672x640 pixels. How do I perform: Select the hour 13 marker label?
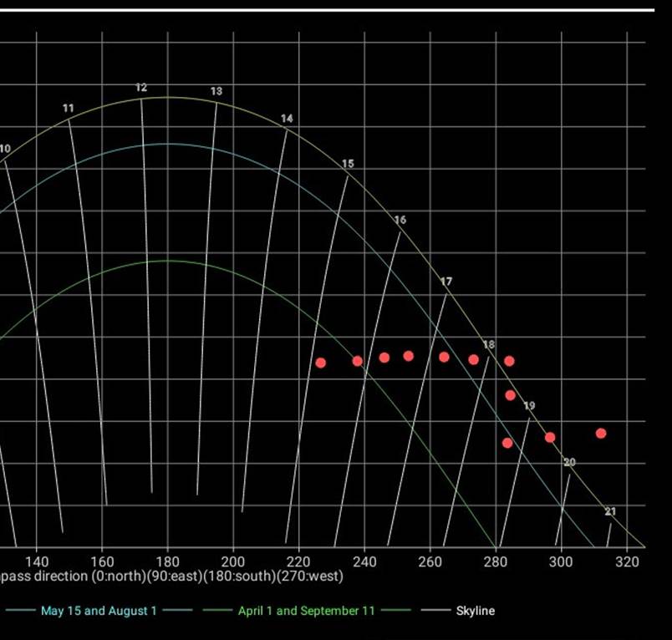(x=216, y=91)
